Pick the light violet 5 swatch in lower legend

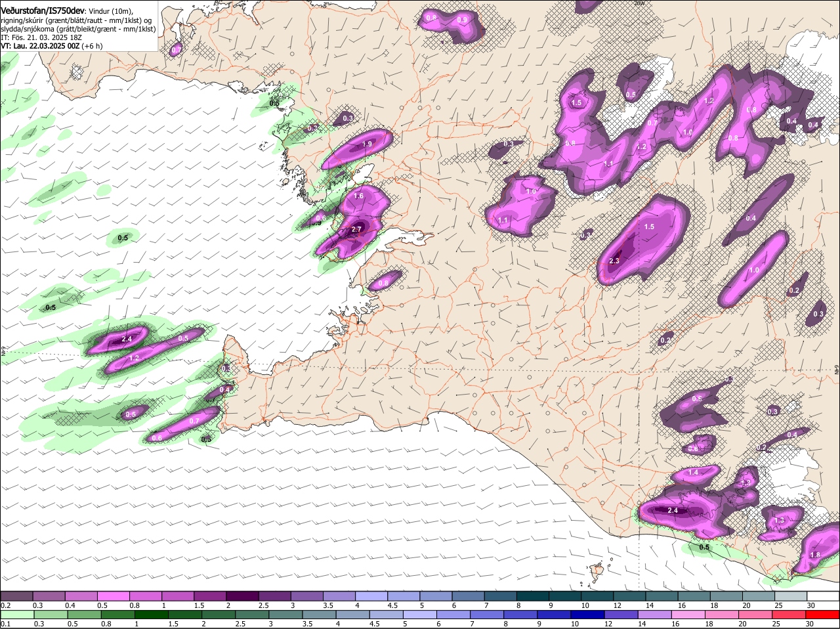[x=419, y=615]
